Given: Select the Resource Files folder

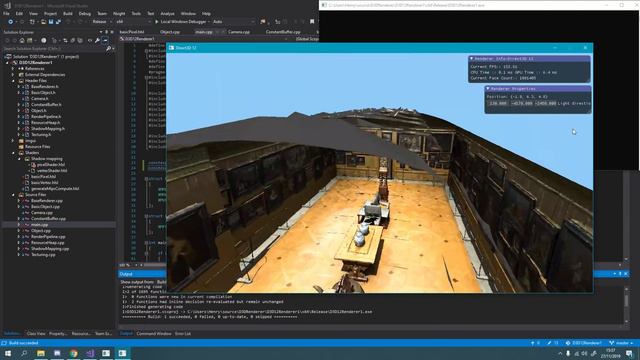Looking at the screenshot, I should [38, 147].
